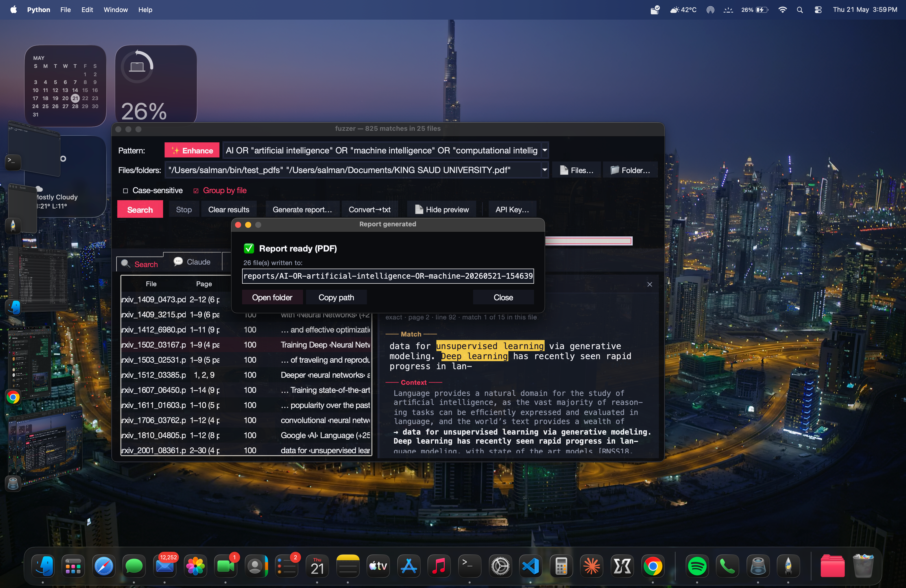Open the Window menu
The width and height of the screenshot is (906, 588).
tap(116, 10)
